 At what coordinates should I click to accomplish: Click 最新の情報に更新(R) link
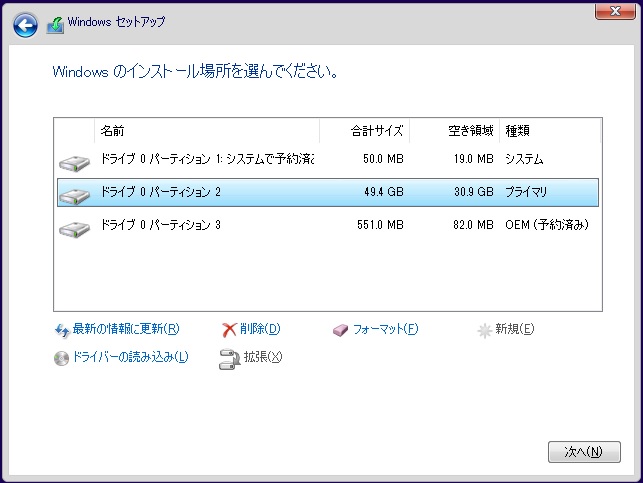(x=126, y=329)
